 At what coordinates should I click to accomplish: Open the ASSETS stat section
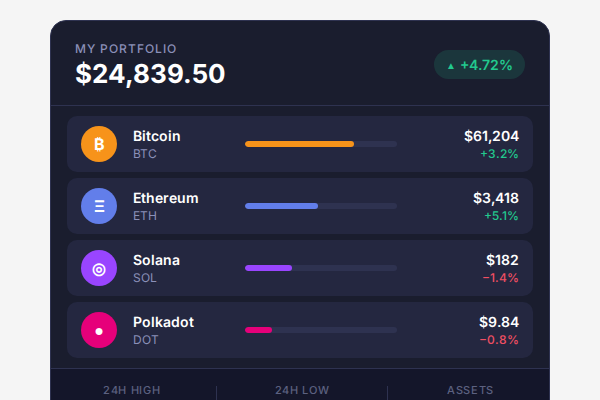(x=469, y=390)
